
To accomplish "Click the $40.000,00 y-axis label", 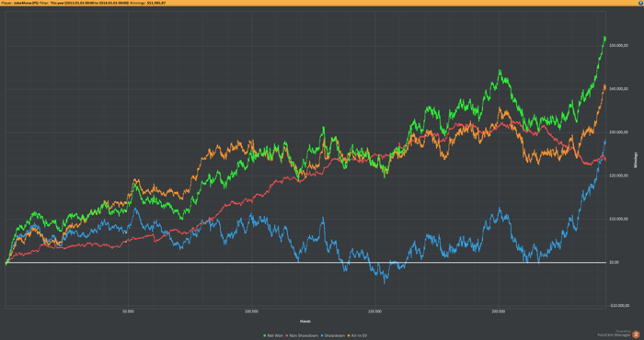I will click(619, 89).
